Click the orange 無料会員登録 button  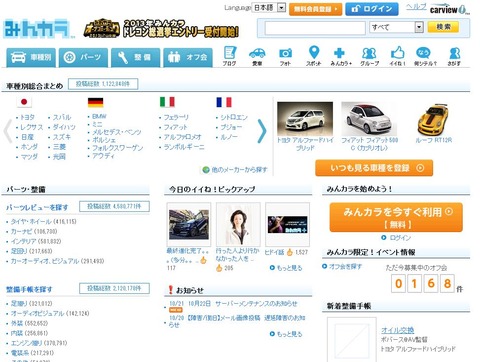coord(316,9)
